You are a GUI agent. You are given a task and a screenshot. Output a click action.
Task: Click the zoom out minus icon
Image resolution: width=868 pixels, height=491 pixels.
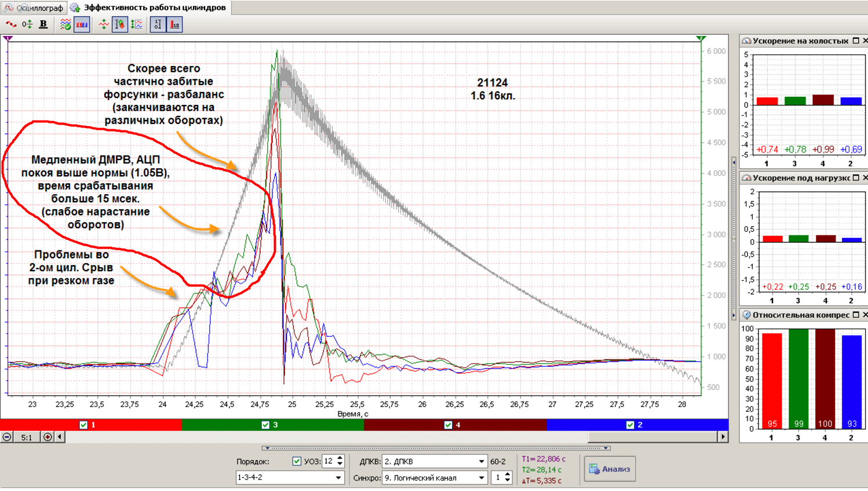7,437
